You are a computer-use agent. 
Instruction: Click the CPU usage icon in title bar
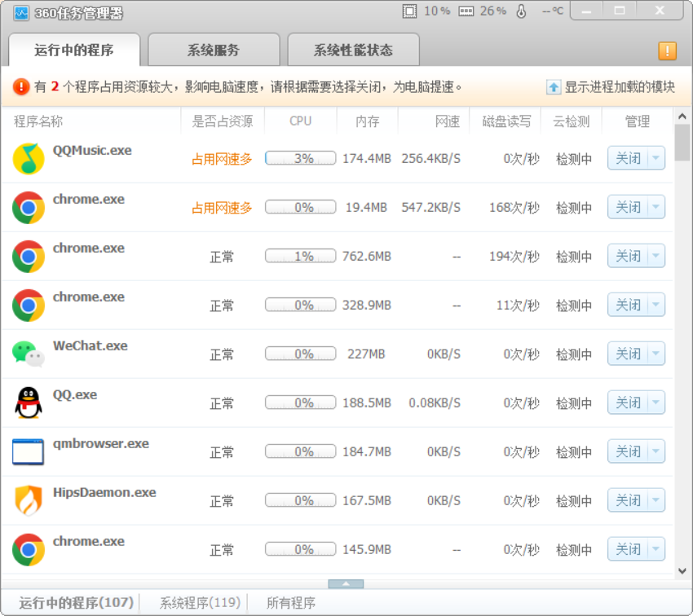pyautogui.click(x=409, y=11)
